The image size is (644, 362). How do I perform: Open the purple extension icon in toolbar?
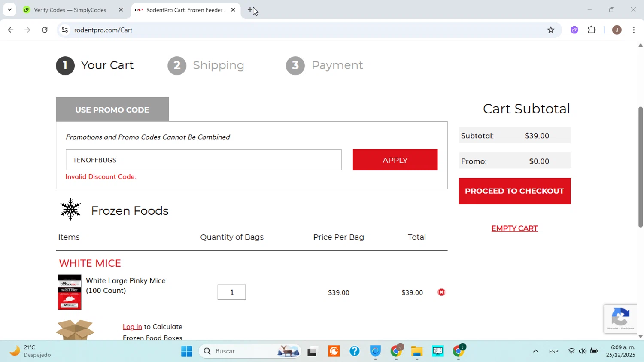click(574, 30)
